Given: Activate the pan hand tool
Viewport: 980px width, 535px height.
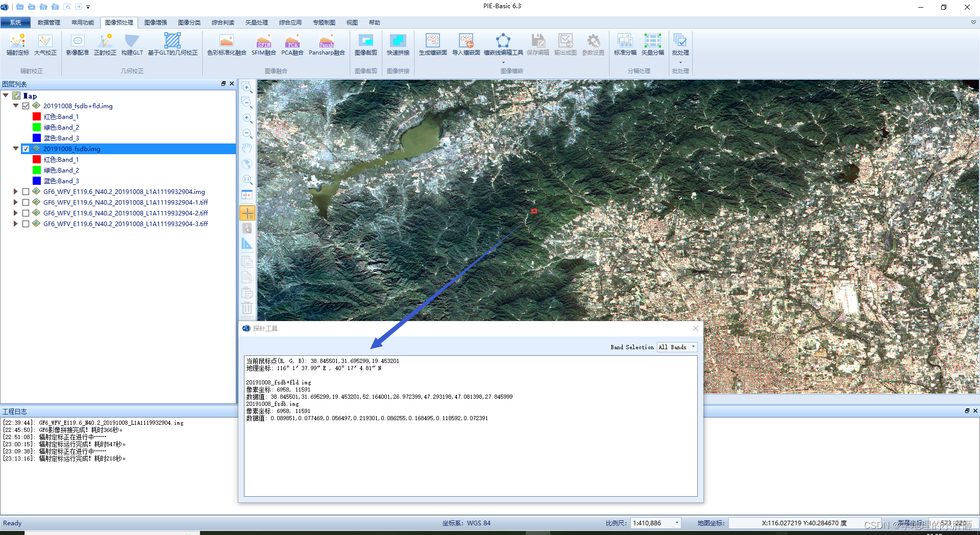Looking at the screenshot, I should click(247, 149).
